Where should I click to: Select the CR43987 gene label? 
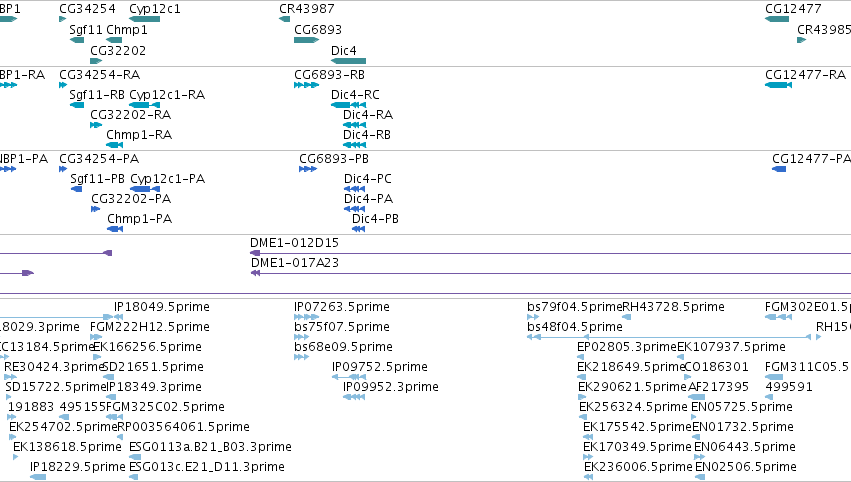click(307, 9)
